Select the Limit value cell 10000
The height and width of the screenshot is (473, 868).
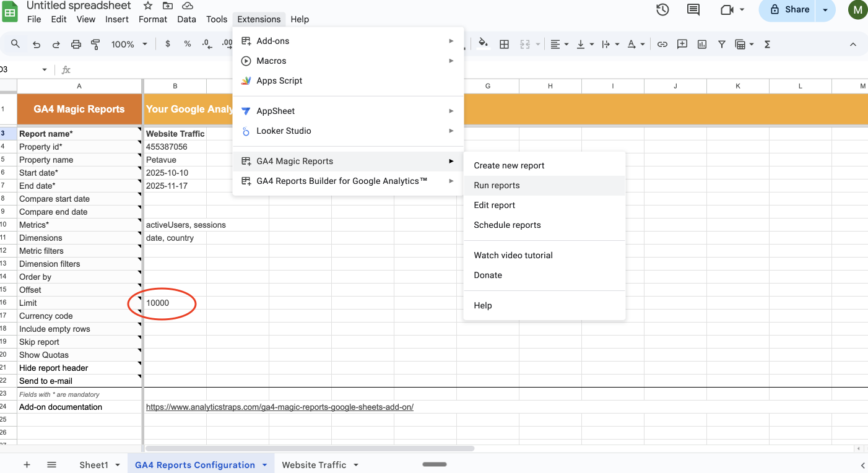click(x=175, y=303)
